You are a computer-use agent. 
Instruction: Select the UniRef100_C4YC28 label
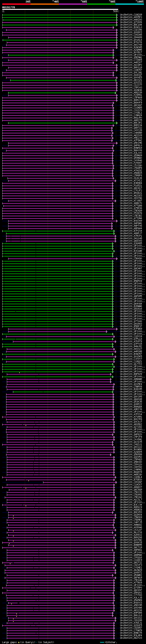click(131, 130)
